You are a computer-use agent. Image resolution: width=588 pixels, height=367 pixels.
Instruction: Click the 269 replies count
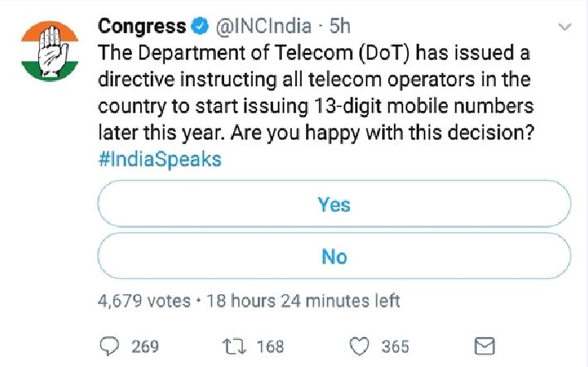click(145, 345)
